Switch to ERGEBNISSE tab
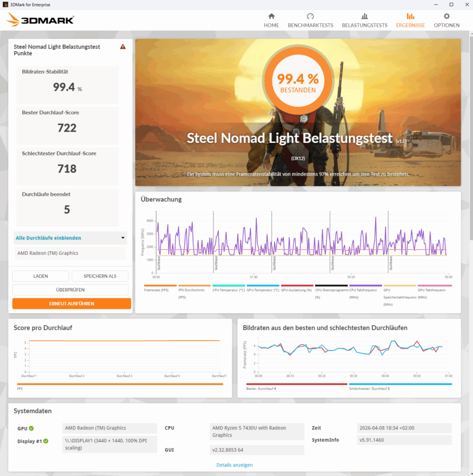This screenshot has height=476, width=473. click(x=410, y=25)
